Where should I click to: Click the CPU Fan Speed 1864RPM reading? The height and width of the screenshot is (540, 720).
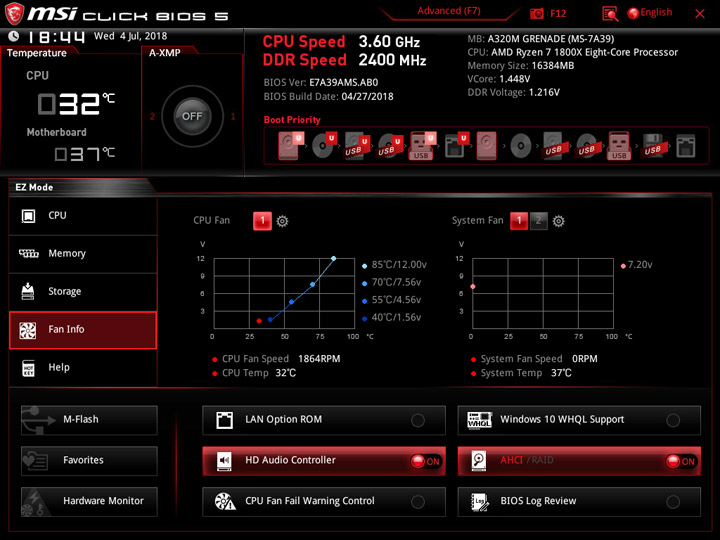coord(281,359)
